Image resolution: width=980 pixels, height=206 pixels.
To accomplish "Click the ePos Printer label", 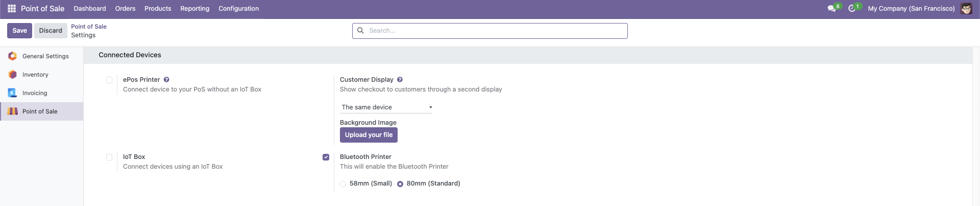I will 141,80.
